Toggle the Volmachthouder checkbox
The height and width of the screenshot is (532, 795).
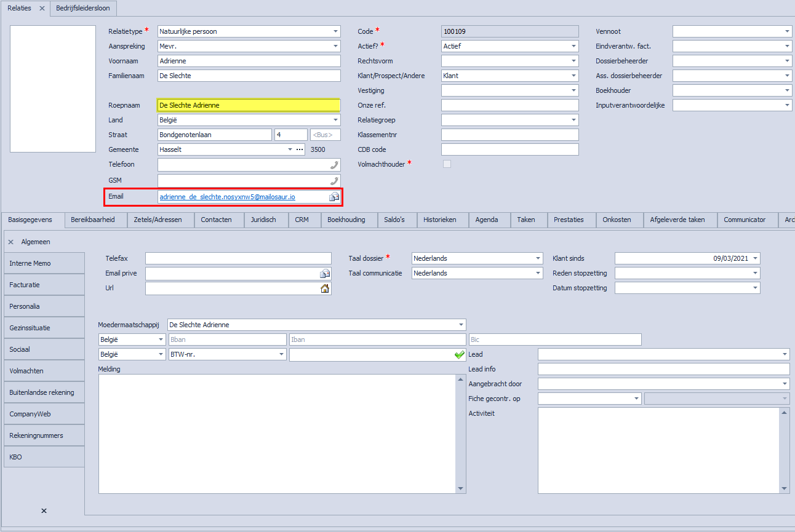pos(447,164)
